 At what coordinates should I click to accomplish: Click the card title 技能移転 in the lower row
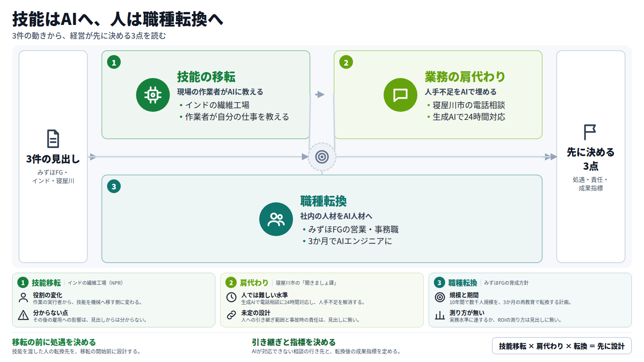click(46, 283)
